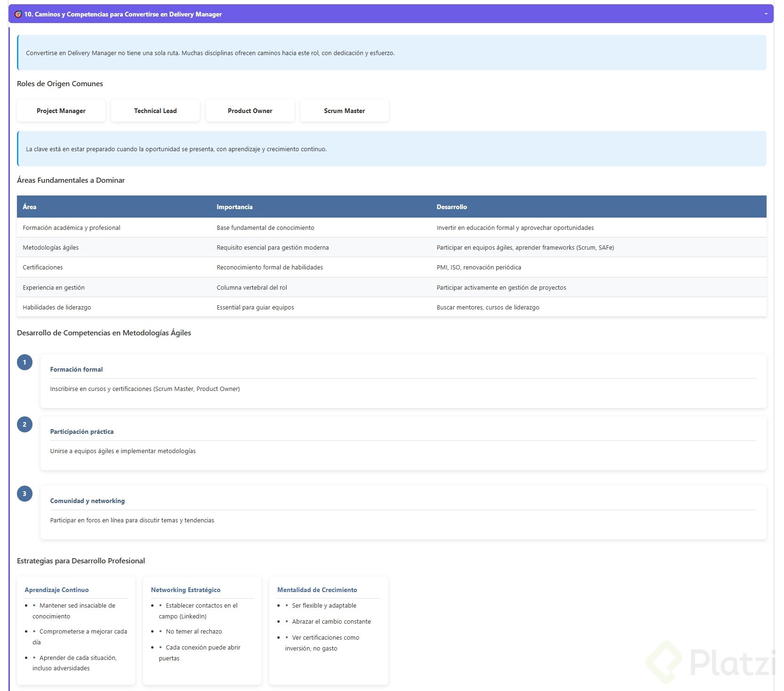Click the 'Participación práctica' step title
This screenshot has width=784, height=691.
point(82,431)
